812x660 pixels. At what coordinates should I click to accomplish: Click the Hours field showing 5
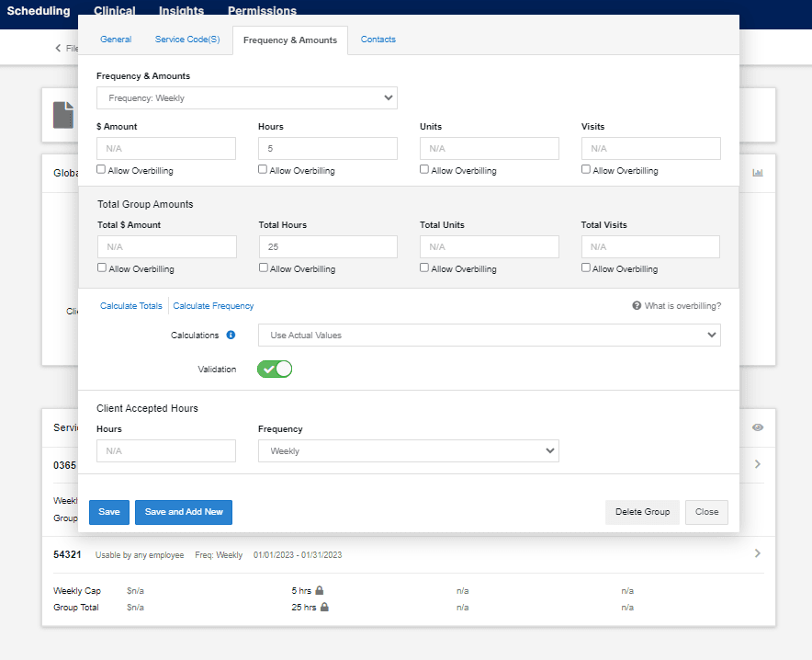(328, 148)
